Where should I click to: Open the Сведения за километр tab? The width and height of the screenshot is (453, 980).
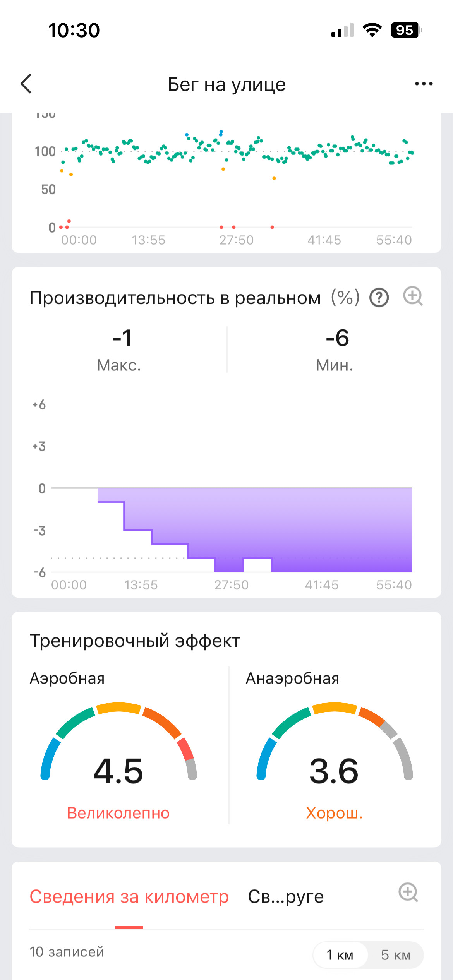(129, 897)
